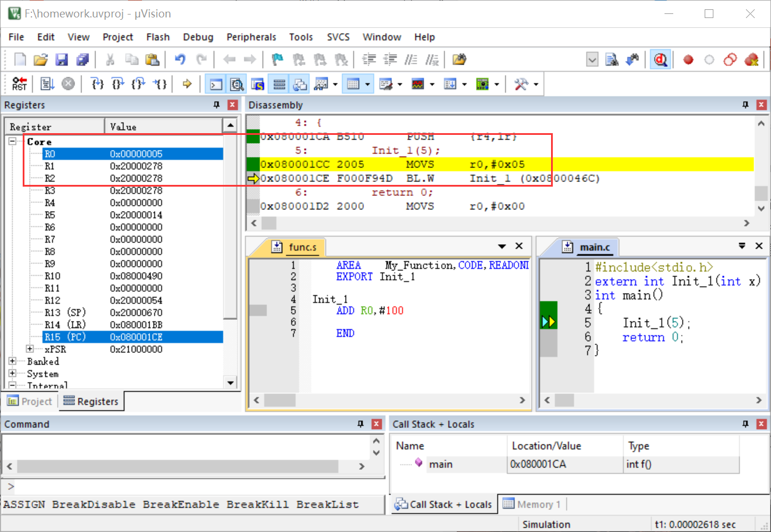Click the Registers panel vertical scrollbar thumb
The width and height of the screenshot is (771, 532).
tap(230, 226)
